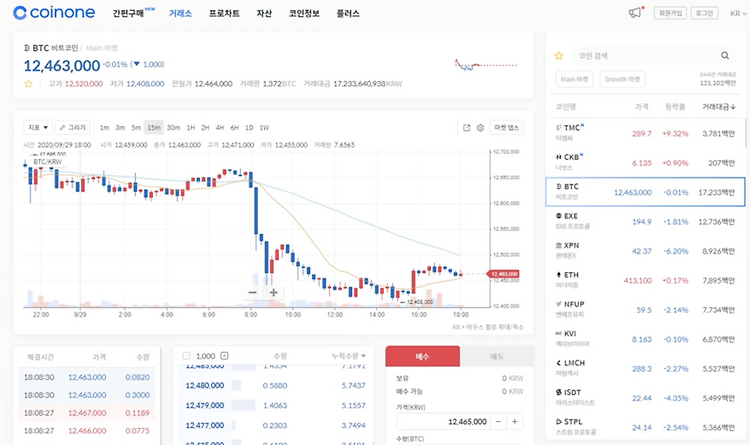Select the LMCH coin row
Screen dimensions: 750x445
pyautogui.click(x=645, y=368)
